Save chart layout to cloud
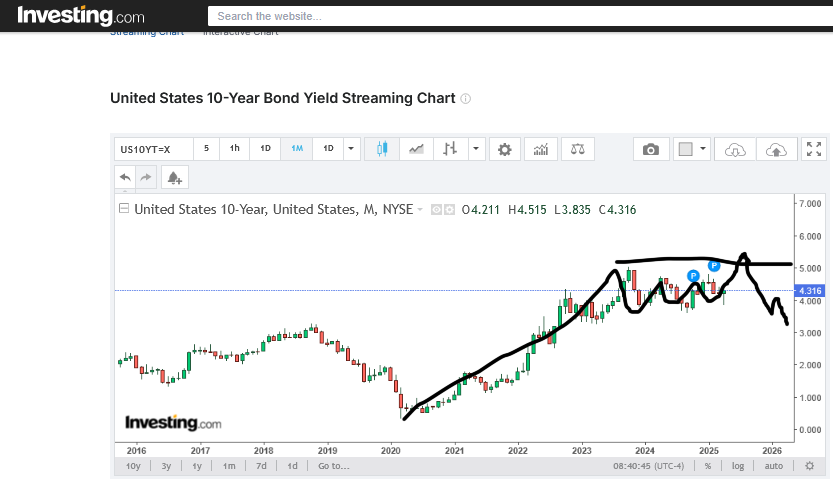Screen dimensions: 833x486 [x=775, y=149]
